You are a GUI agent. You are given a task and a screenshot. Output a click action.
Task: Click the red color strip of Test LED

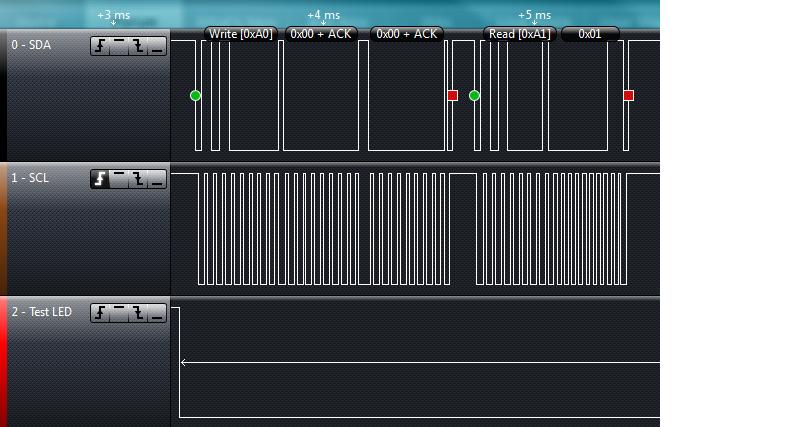click(3, 362)
